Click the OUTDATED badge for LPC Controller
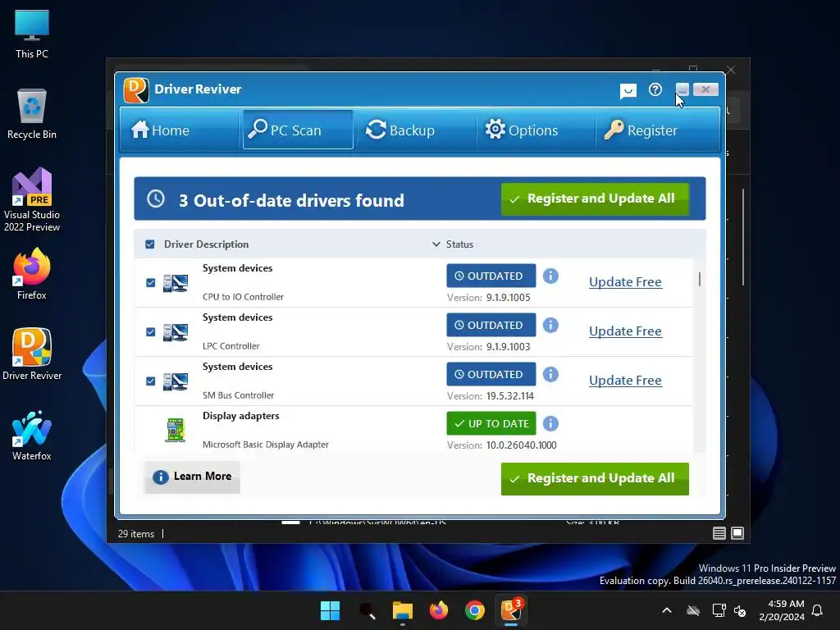 491,325
